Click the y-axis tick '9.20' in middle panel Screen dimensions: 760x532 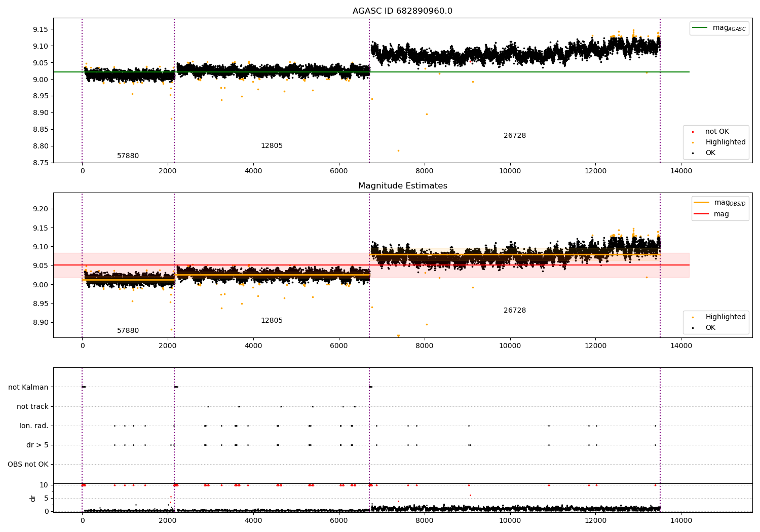pyautogui.click(x=40, y=209)
